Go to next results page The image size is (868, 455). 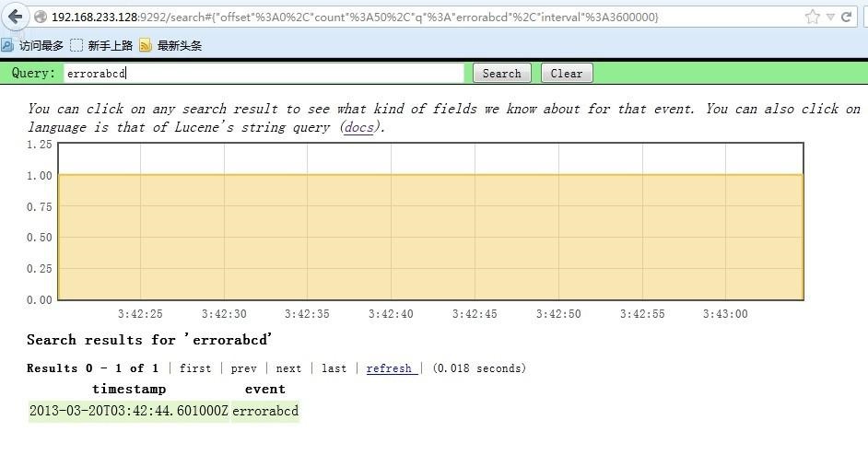coord(288,368)
